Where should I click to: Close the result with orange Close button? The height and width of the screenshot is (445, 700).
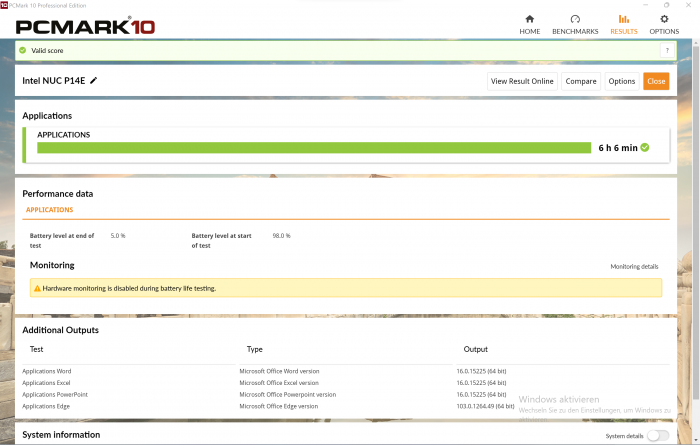(656, 81)
